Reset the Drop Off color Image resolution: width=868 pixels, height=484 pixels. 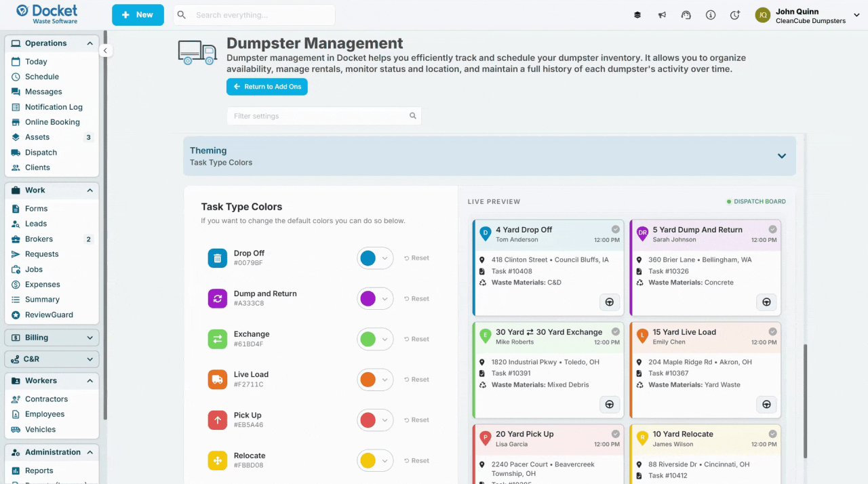(x=416, y=258)
